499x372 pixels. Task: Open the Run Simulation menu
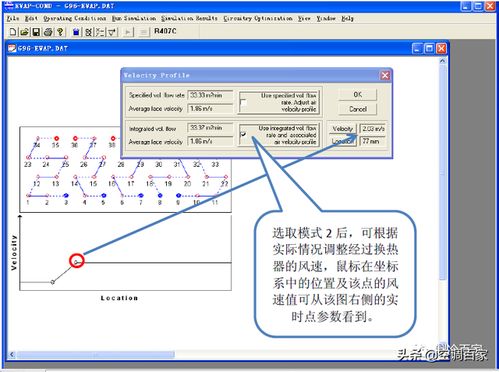pyautogui.click(x=134, y=18)
